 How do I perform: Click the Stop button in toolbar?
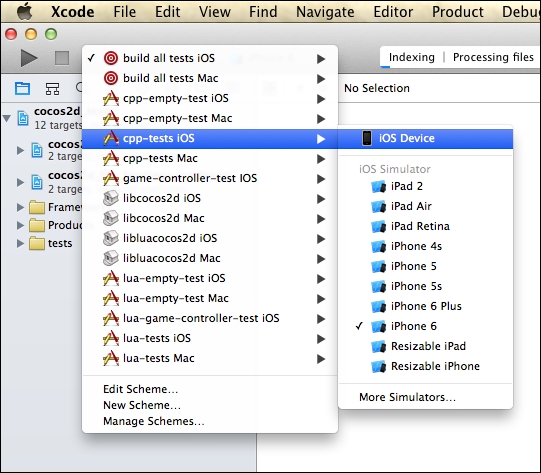62,58
